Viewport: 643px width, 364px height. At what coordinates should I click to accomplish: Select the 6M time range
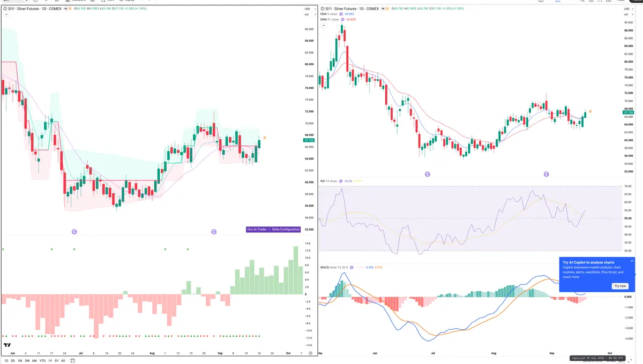pyautogui.click(x=34, y=361)
